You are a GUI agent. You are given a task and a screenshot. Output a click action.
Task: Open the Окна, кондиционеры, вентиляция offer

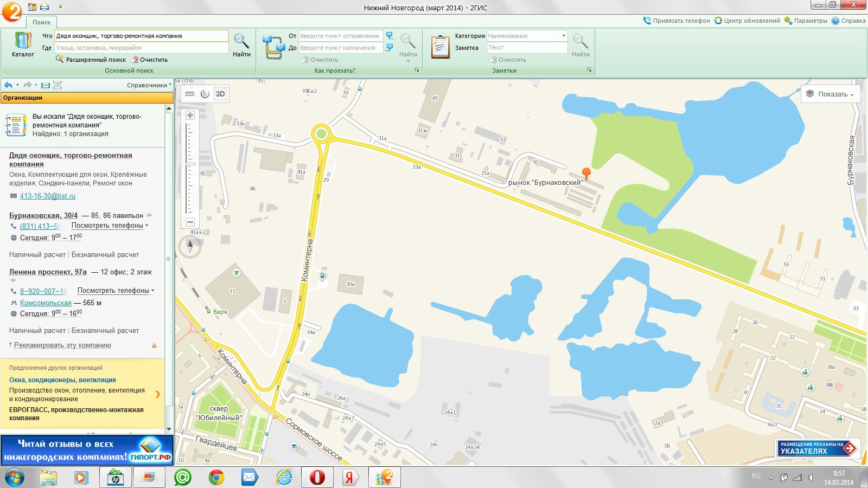pyautogui.click(x=62, y=380)
